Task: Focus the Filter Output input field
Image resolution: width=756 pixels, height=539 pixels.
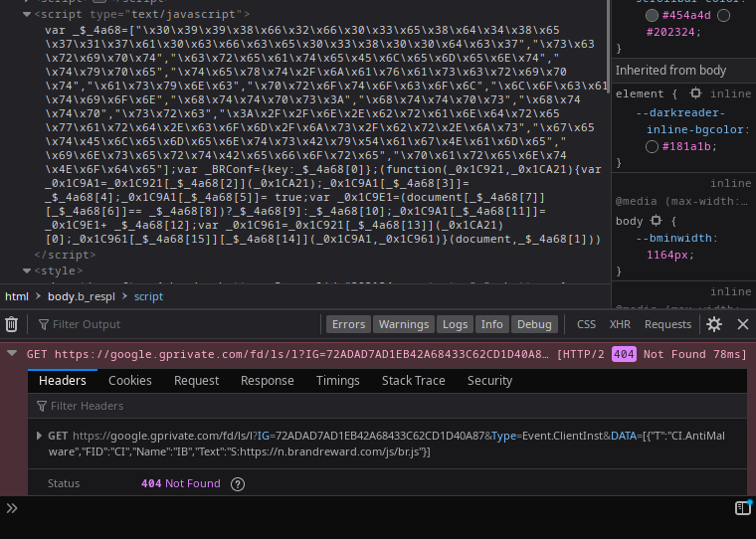Action: click(183, 324)
